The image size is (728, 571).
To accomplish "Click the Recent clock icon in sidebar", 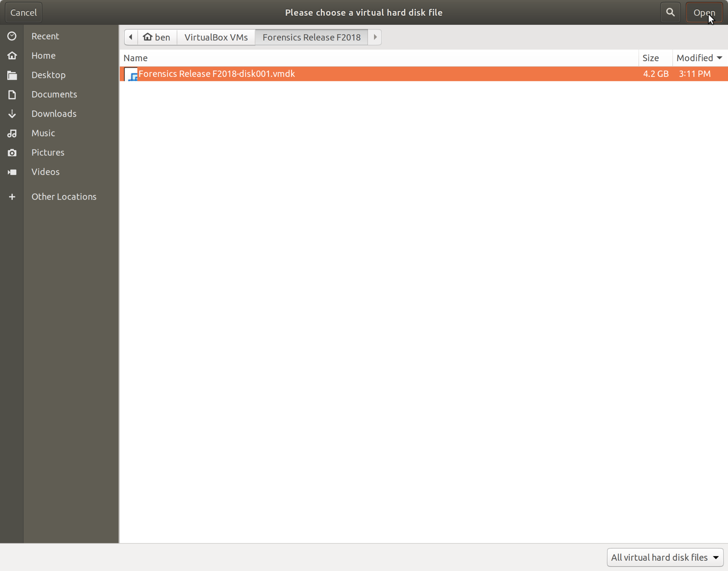I will 12,36.
